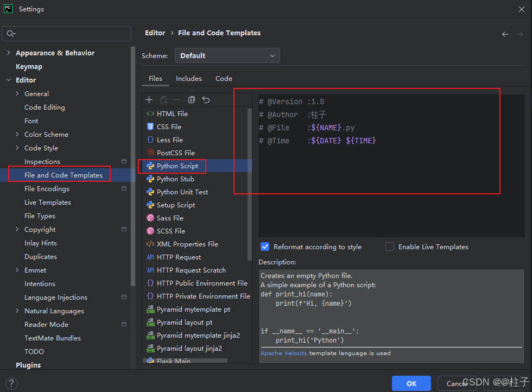Click the Copy Template icon
Viewport: 532px width, 392px height.
[x=192, y=100]
